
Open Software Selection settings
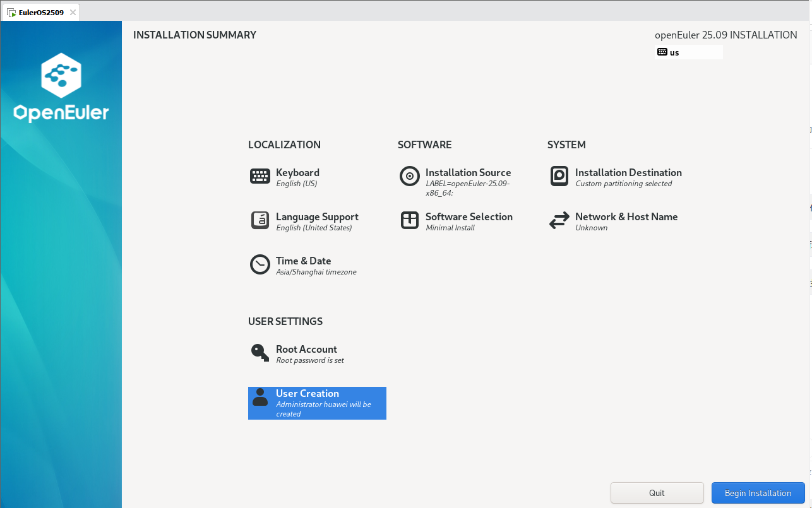point(469,216)
